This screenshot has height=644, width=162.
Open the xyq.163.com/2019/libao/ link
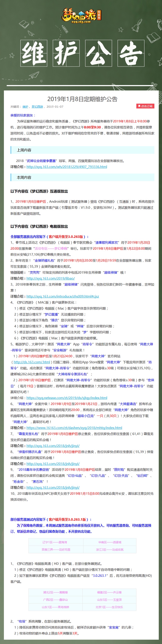coord(51,278)
